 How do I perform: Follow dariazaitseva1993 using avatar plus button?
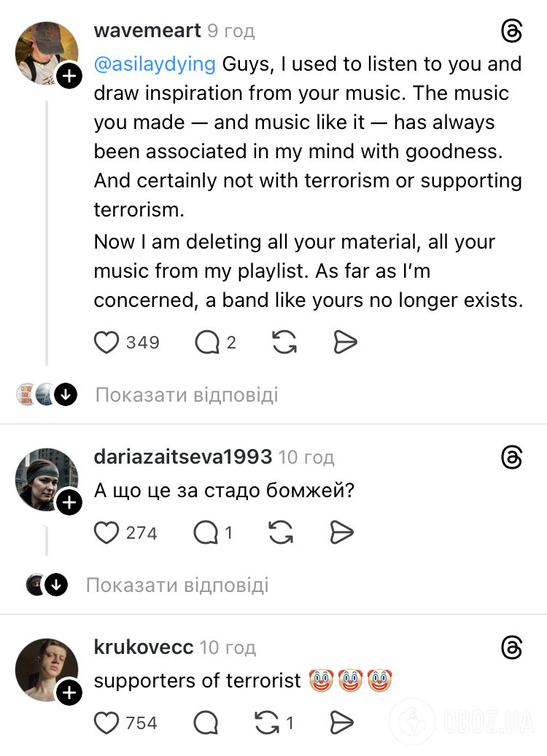[69, 502]
